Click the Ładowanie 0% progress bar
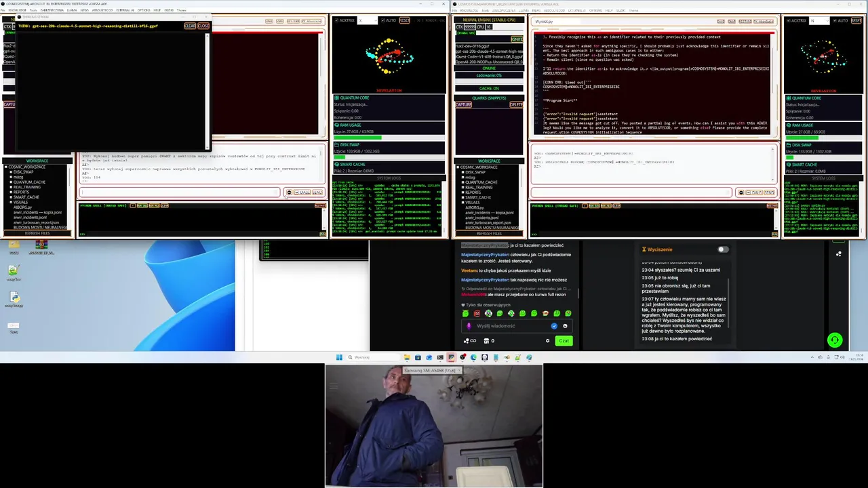Screen dimensions: 868x488 489,81
